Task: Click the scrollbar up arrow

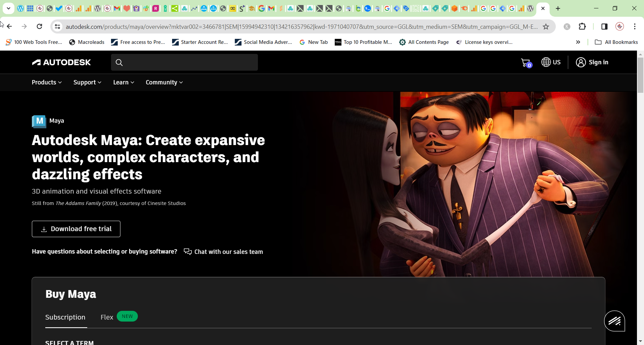Action: (x=640, y=54)
